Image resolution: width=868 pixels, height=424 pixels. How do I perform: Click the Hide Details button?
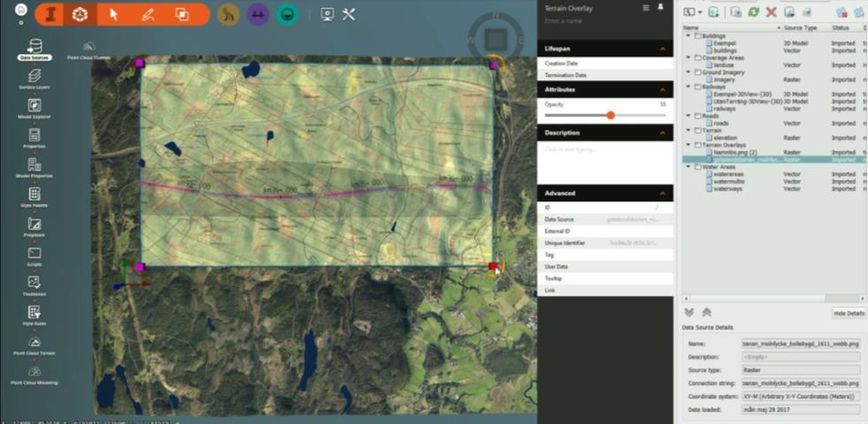(x=849, y=314)
